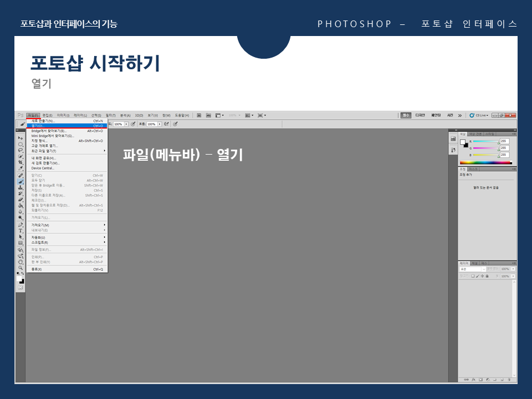
Task: Select the 페인팅 workspace button
Action: (x=436, y=115)
